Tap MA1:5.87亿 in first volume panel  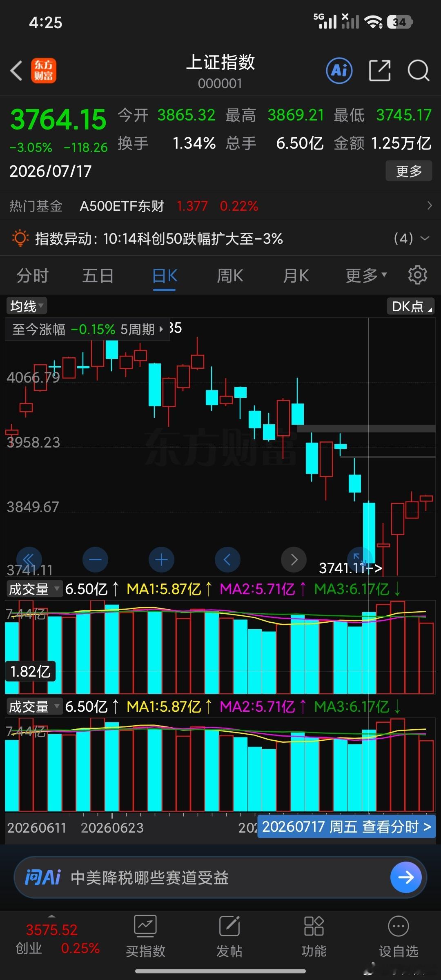pos(163,589)
